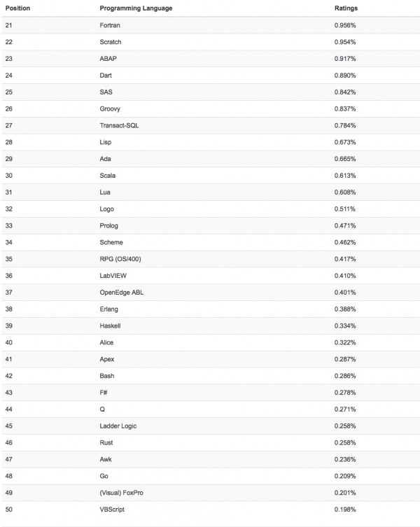The height and width of the screenshot is (527, 420).
Task: Select Scala in the table
Action: 108,176
